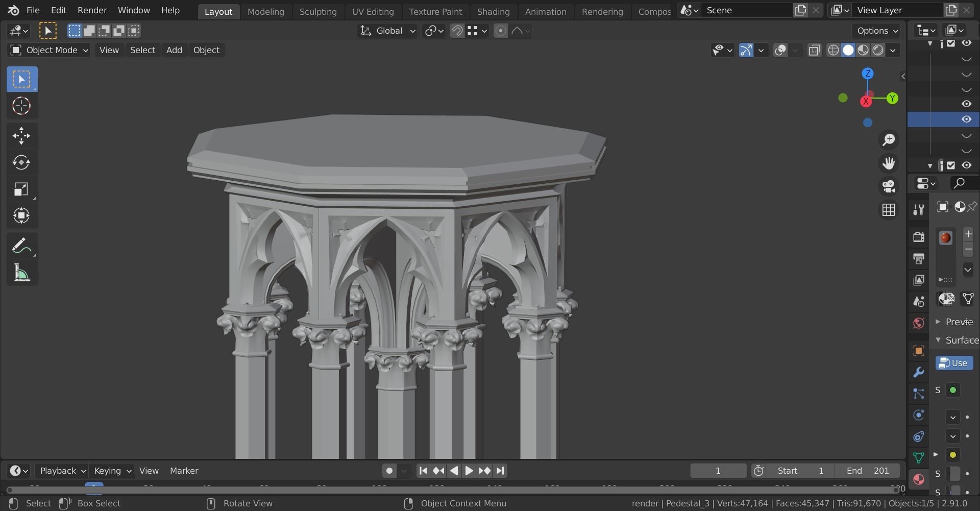Open the Object Constraints properties tab

919,436
